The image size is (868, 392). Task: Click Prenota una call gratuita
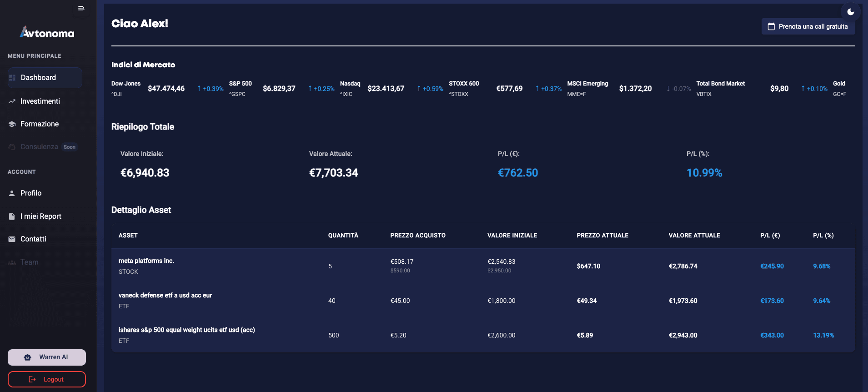point(808,26)
